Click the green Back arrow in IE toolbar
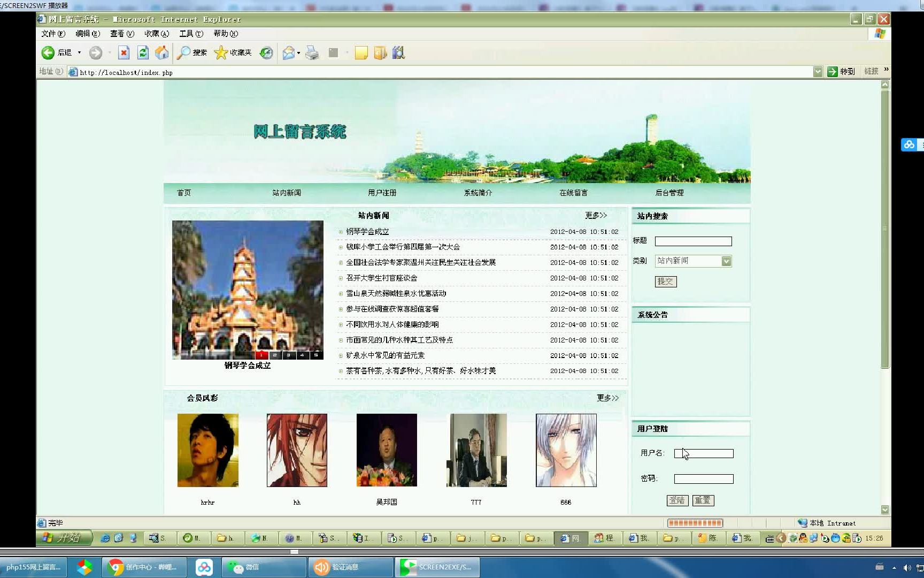Image resolution: width=924 pixels, height=578 pixels. point(48,52)
